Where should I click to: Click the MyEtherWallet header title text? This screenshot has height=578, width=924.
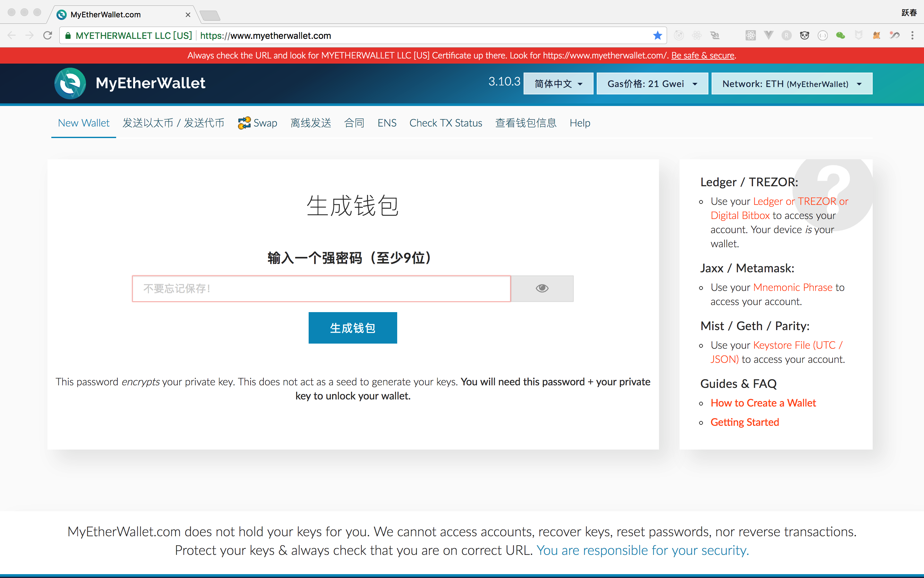pyautogui.click(x=150, y=83)
